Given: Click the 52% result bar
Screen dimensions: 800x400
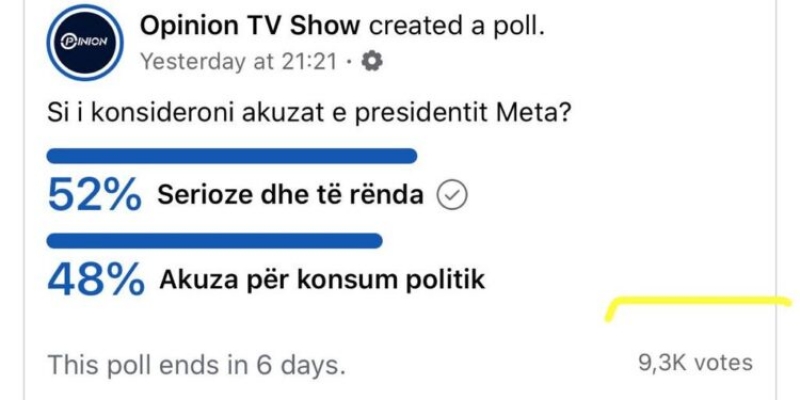Looking at the screenshot, I should pos(232,156).
